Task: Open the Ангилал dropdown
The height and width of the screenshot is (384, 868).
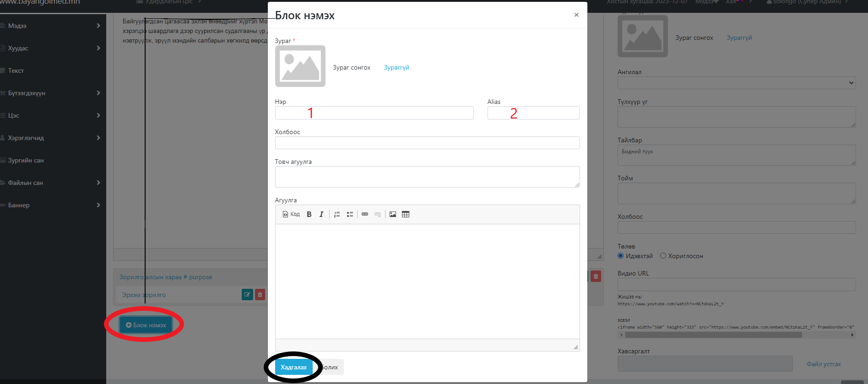Action: point(736,83)
